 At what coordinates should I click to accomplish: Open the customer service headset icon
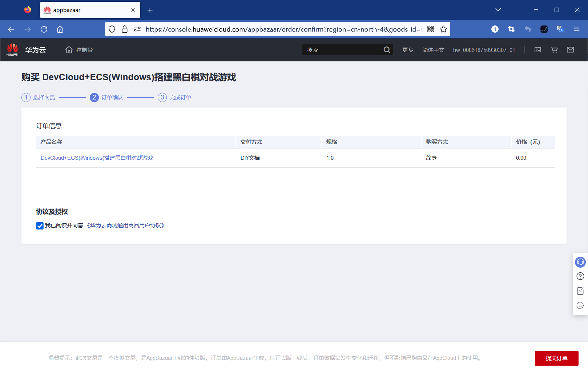pyautogui.click(x=580, y=262)
